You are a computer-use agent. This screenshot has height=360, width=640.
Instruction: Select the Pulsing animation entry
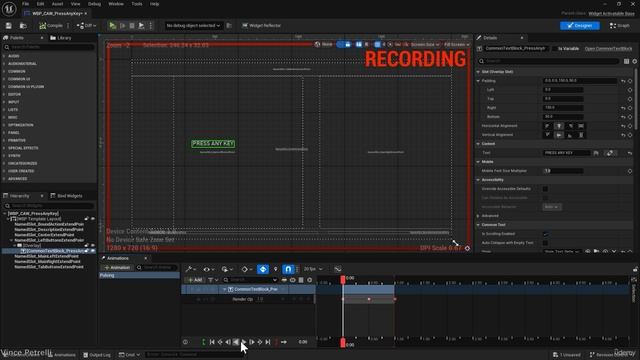(139, 276)
